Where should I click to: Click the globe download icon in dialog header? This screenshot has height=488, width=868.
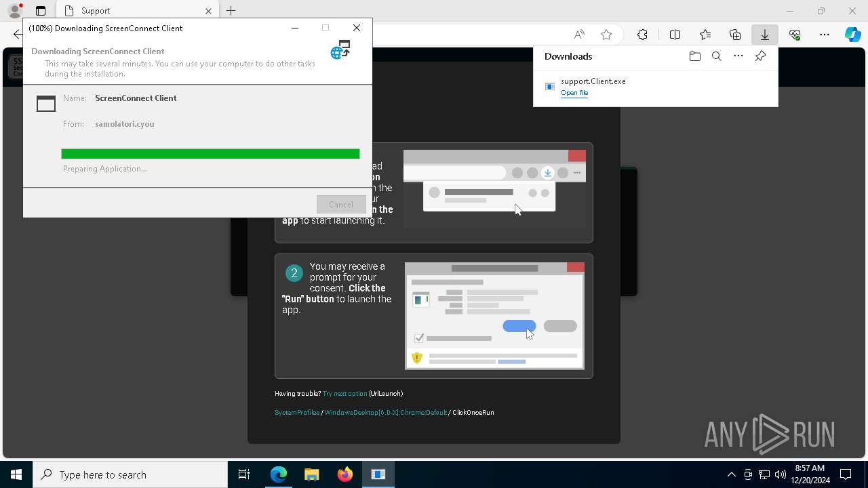340,49
